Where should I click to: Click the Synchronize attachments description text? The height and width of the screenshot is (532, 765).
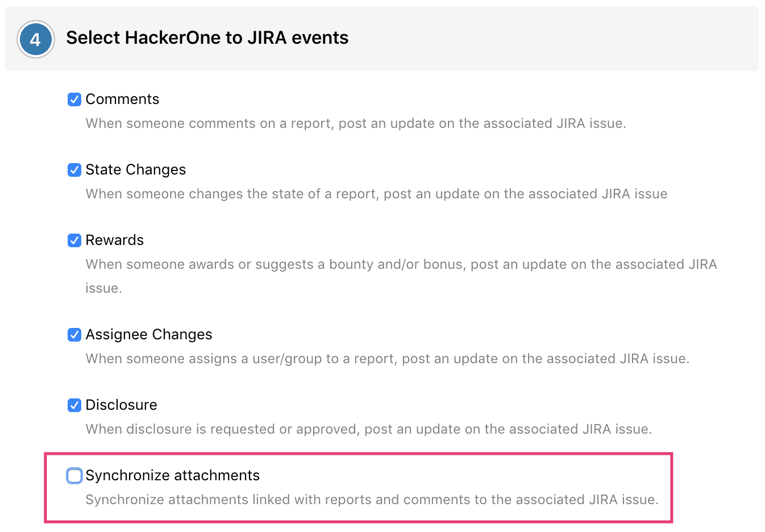pyautogui.click(x=372, y=500)
